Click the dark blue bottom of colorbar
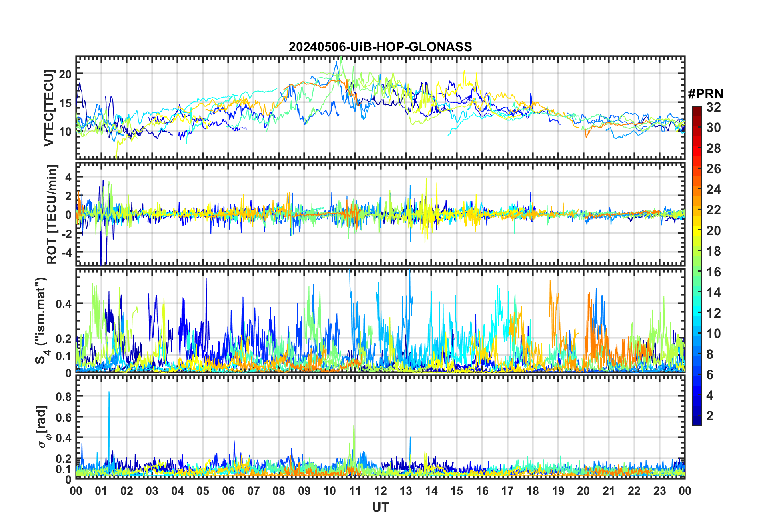 [x=697, y=421]
